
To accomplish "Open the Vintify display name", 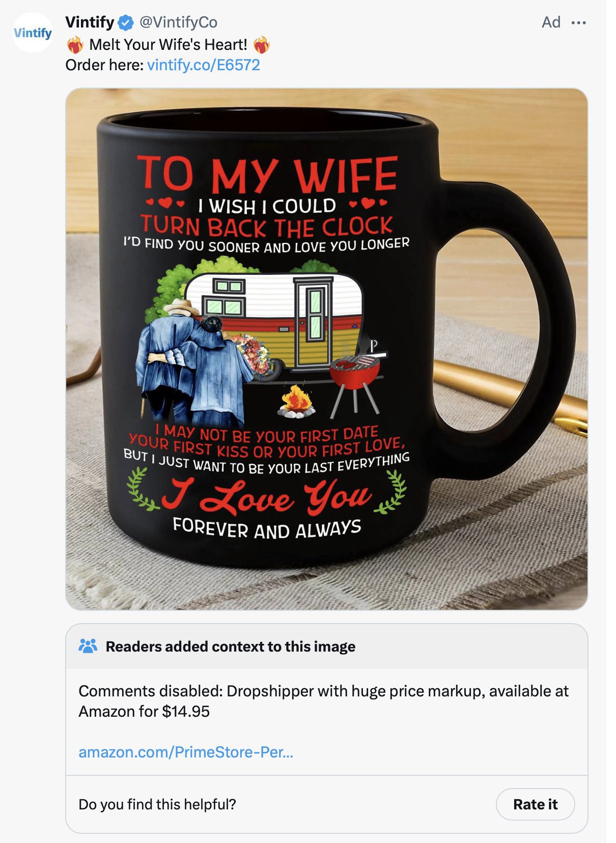I will point(90,22).
